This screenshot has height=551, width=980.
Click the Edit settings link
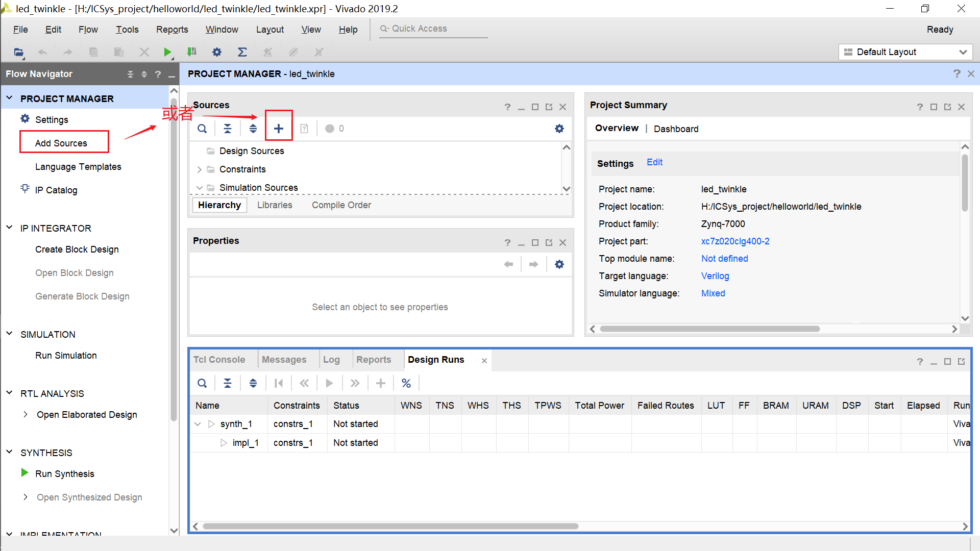(x=654, y=162)
